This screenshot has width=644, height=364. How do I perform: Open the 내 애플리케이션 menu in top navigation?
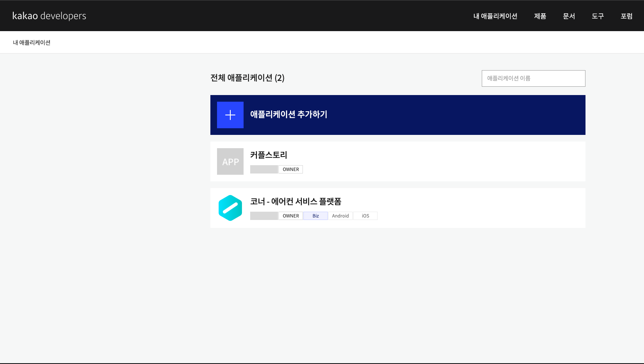point(495,16)
